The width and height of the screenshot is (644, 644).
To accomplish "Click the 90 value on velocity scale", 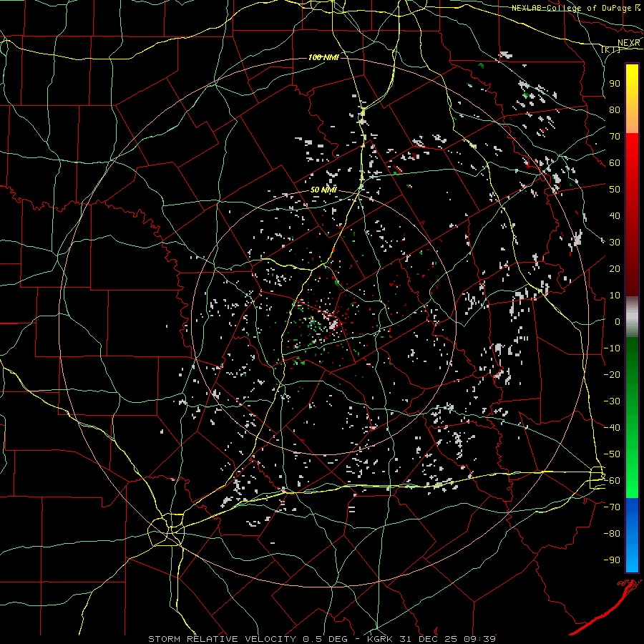I will [x=615, y=84].
